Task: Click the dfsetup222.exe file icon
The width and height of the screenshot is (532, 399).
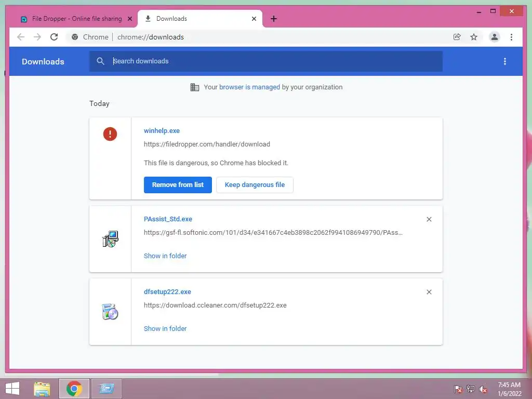Action: 110,312
